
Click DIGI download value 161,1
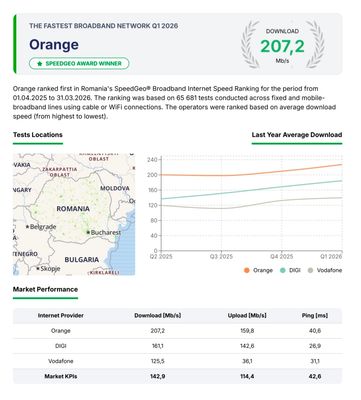point(158,346)
